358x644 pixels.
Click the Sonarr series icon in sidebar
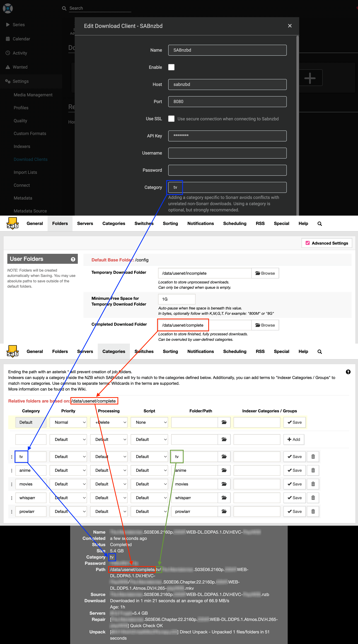8,25
